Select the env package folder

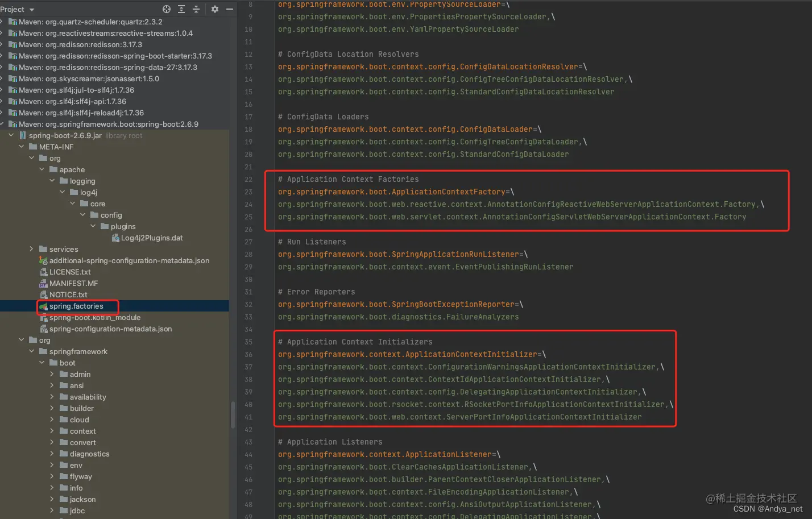[71, 465]
